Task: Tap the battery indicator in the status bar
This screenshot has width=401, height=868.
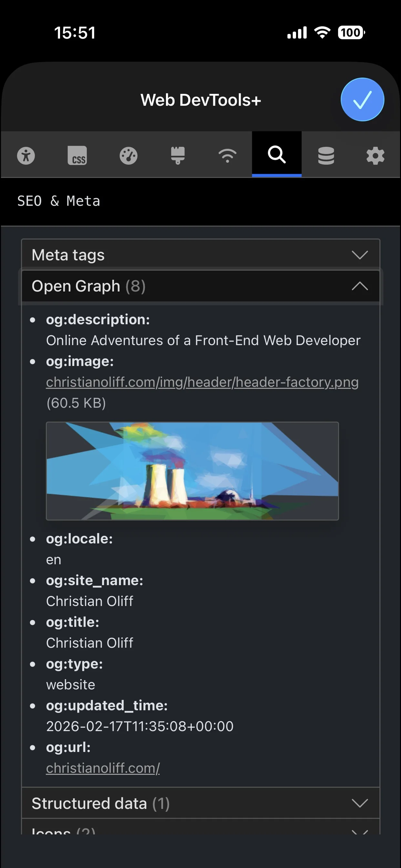Action: coord(350,33)
